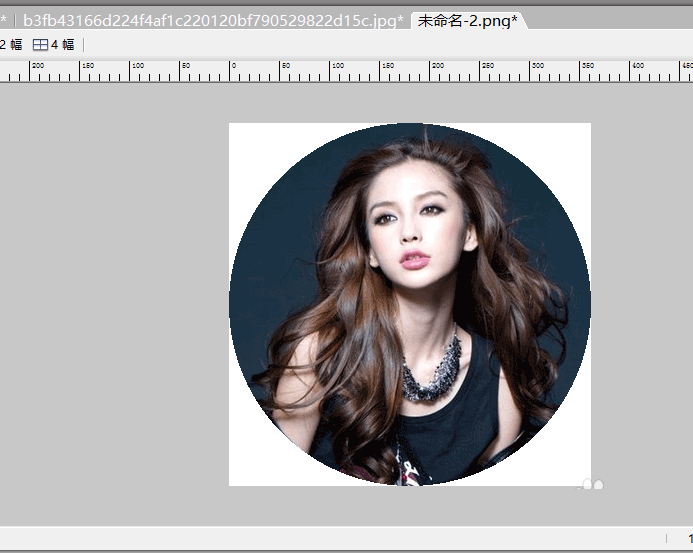Viewport: 693px width, 553px height.
Task: Click the number field in the status bar
Action: pos(689,538)
